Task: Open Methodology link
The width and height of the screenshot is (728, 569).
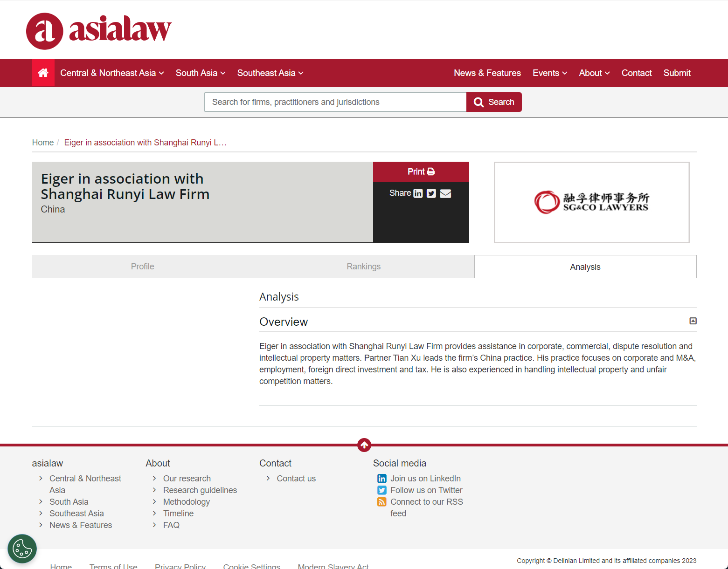Action: (187, 502)
